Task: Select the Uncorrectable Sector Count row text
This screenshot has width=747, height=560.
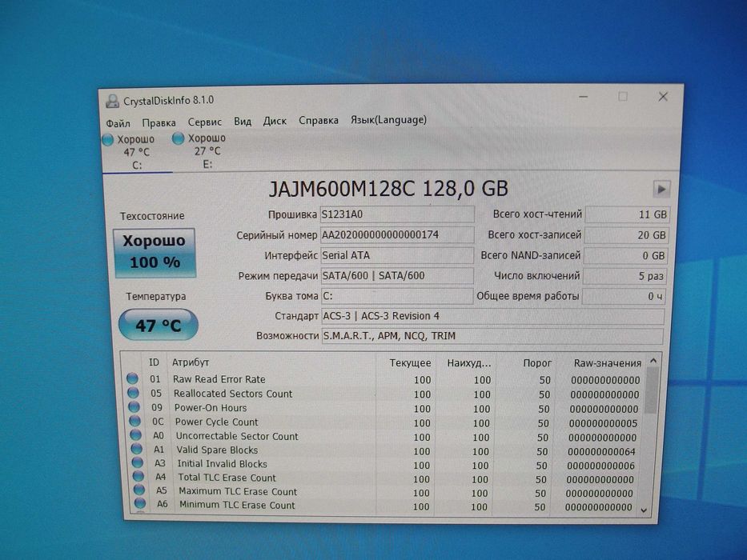Action: pos(237,436)
